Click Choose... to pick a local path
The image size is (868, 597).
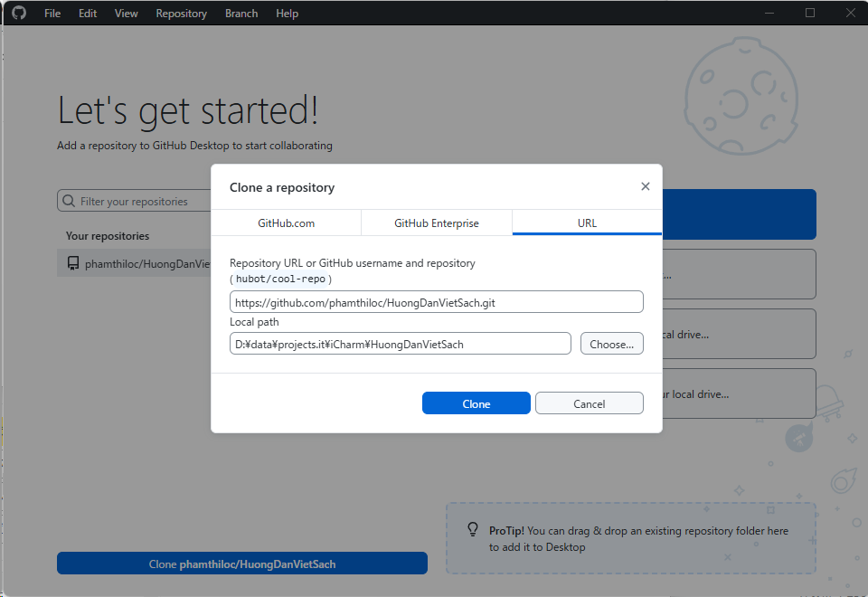(x=612, y=344)
